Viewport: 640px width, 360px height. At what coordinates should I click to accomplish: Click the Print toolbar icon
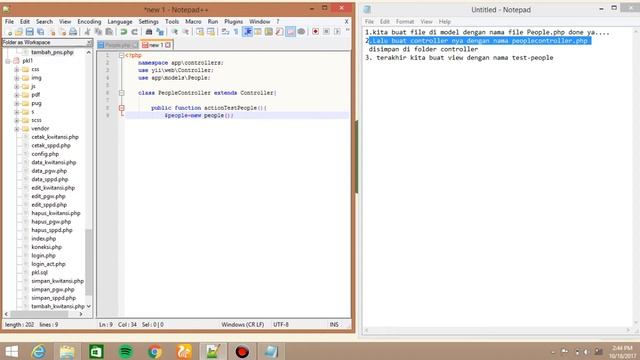point(73,32)
